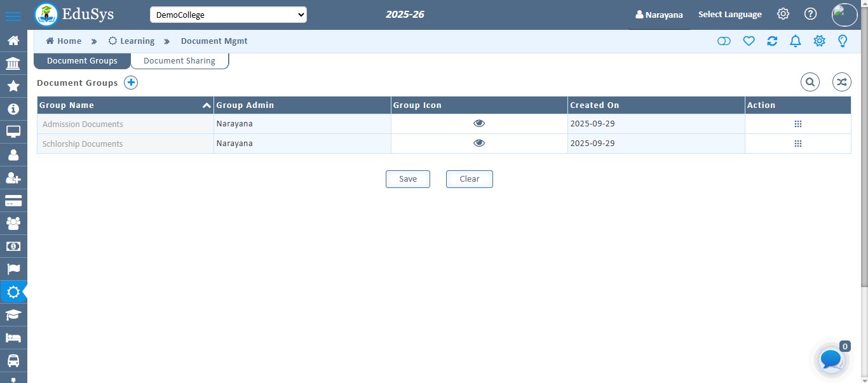
Task: Open Select Language in the top bar
Action: tap(729, 14)
